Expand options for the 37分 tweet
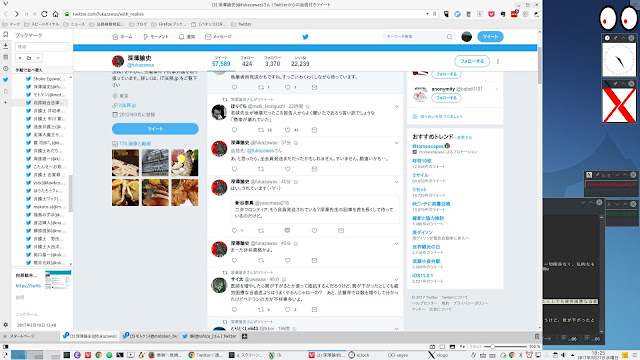Screen dimensions: 640x360 [396, 143]
